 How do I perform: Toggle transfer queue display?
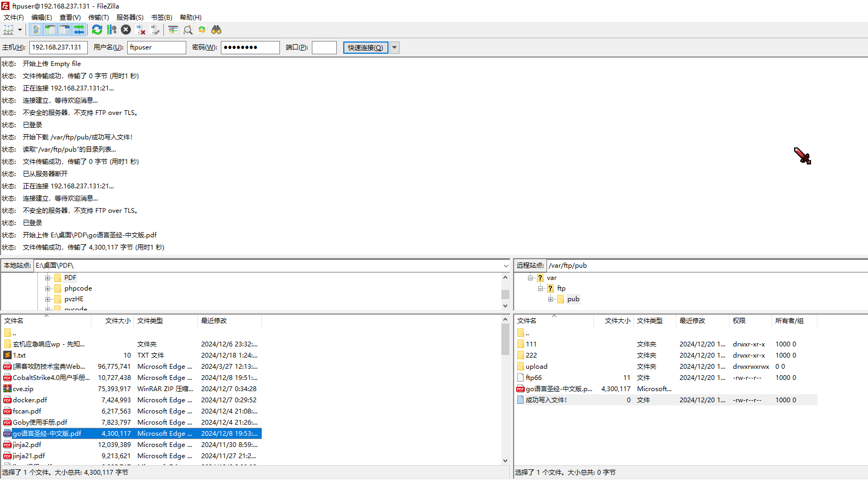tap(79, 30)
